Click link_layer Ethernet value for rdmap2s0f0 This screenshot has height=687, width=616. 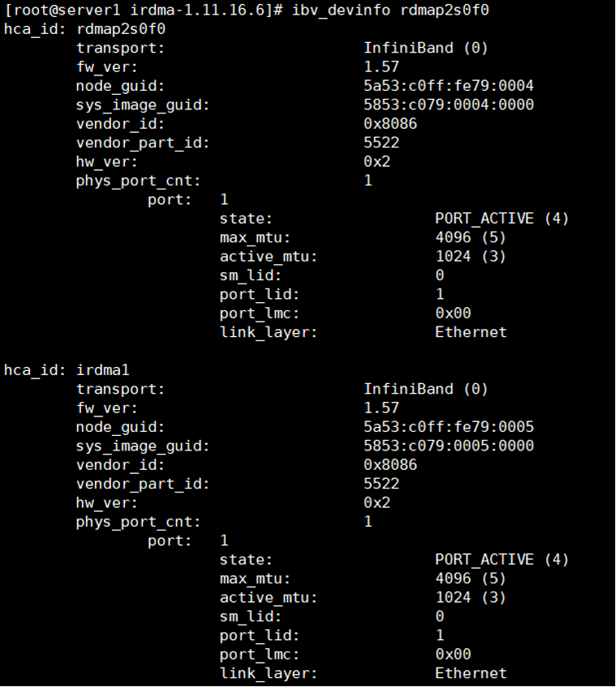pyautogui.click(x=470, y=332)
